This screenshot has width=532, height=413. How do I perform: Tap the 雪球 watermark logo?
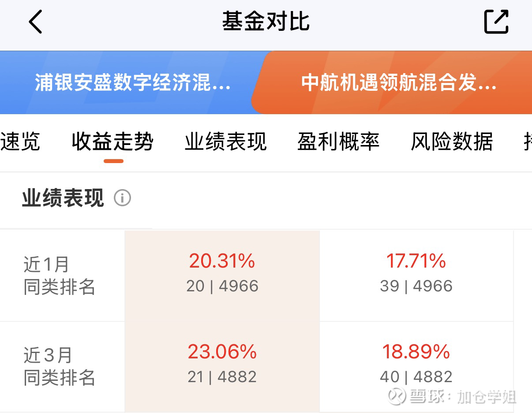click(397, 396)
